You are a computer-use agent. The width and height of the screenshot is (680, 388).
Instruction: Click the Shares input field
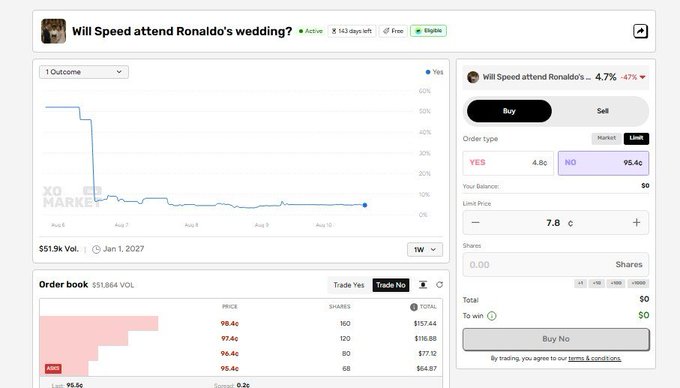[x=556, y=264]
